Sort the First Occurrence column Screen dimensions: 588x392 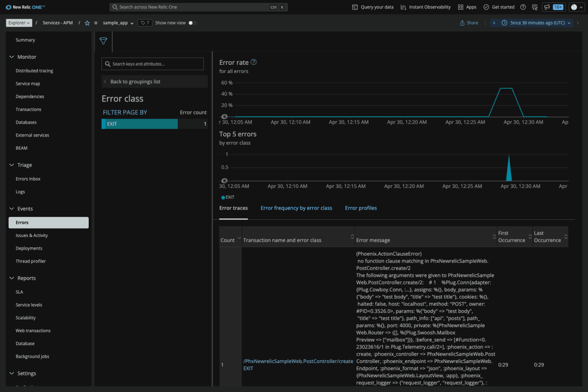[x=530, y=237]
